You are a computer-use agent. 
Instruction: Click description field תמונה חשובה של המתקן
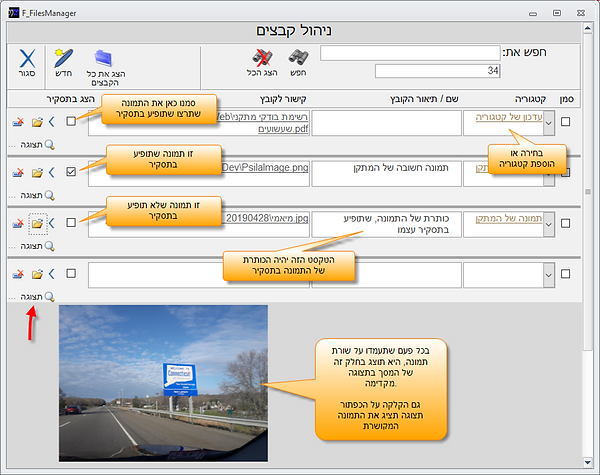click(386, 174)
